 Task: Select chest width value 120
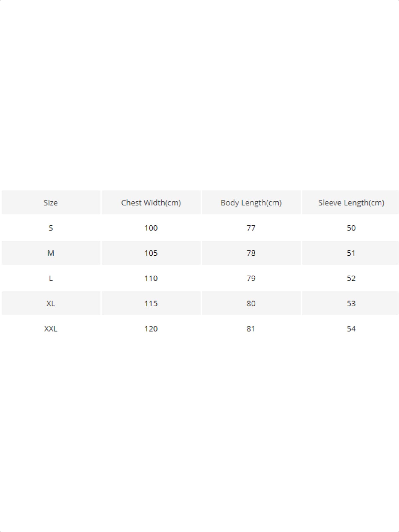pos(151,329)
